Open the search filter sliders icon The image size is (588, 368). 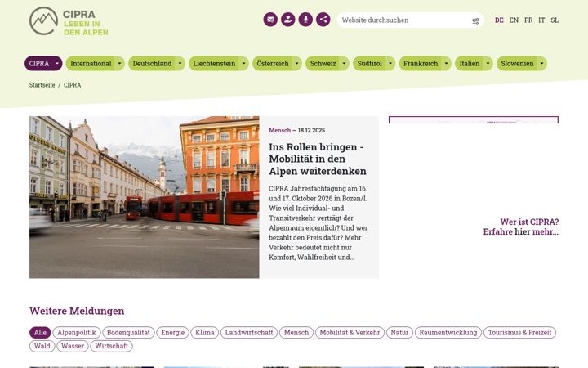[x=475, y=20]
